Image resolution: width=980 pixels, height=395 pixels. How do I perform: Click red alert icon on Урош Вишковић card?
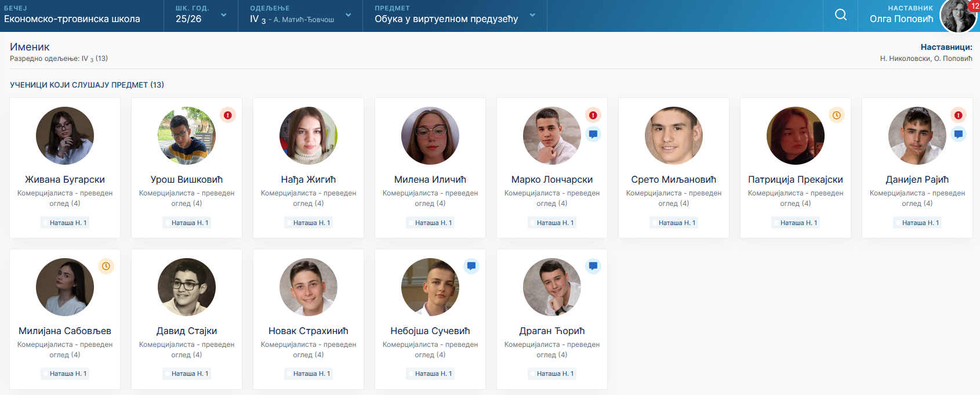(x=228, y=115)
